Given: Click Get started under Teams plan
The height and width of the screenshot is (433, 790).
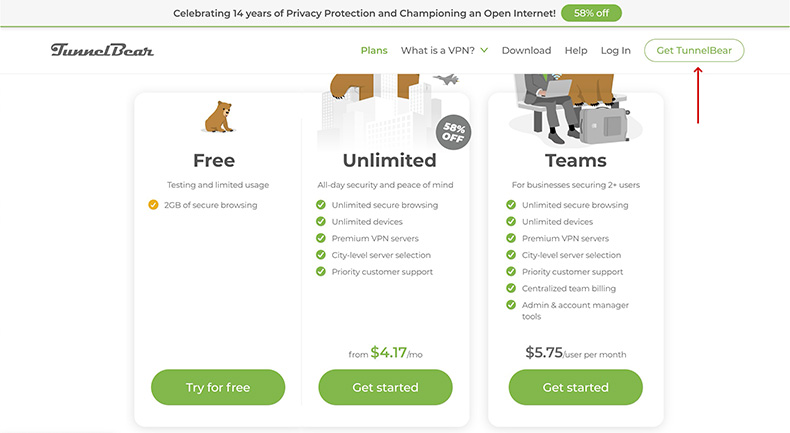Looking at the screenshot, I should [575, 387].
